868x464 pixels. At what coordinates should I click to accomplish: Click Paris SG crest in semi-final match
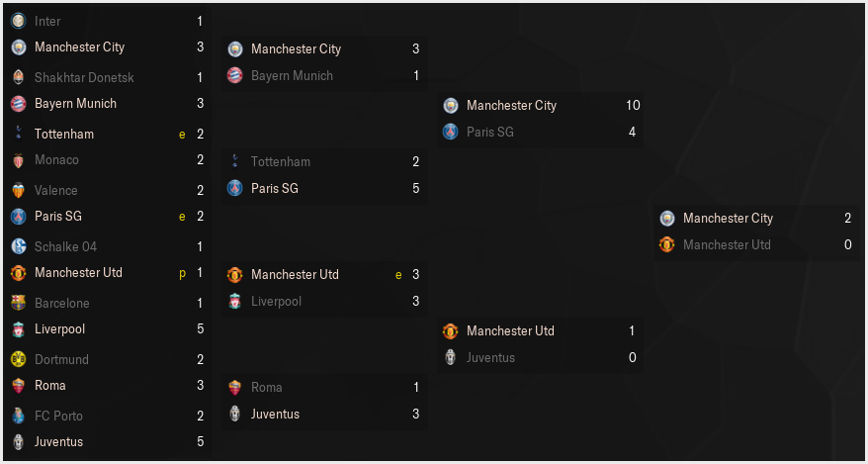451,132
